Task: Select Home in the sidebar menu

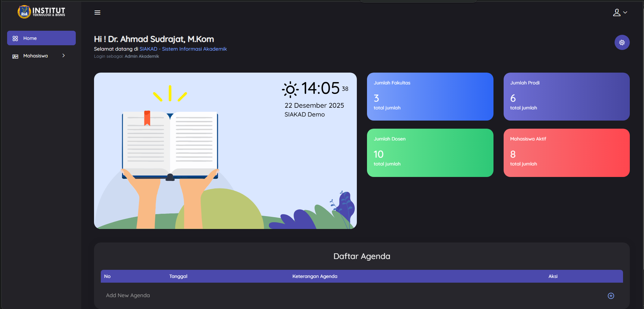Action: click(x=30, y=38)
